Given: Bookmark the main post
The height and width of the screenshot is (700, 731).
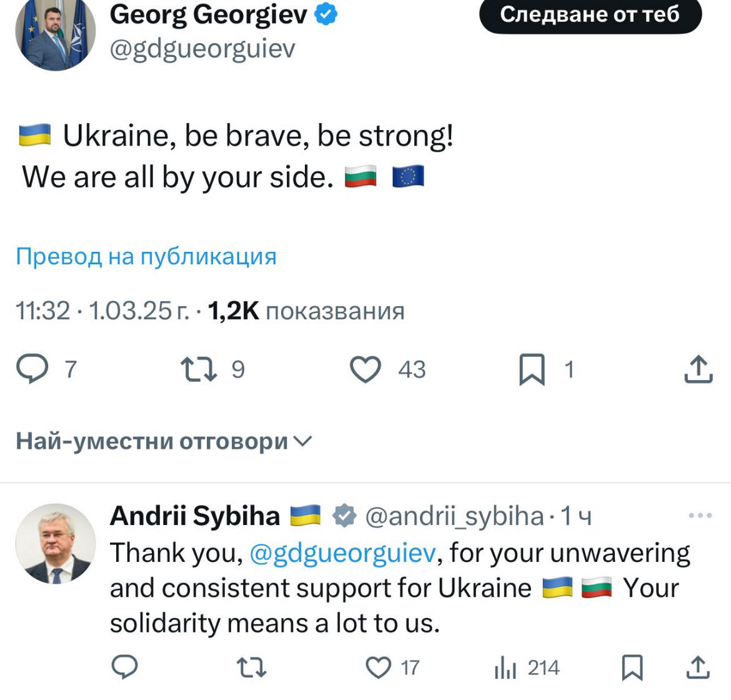Looking at the screenshot, I should (532, 369).
